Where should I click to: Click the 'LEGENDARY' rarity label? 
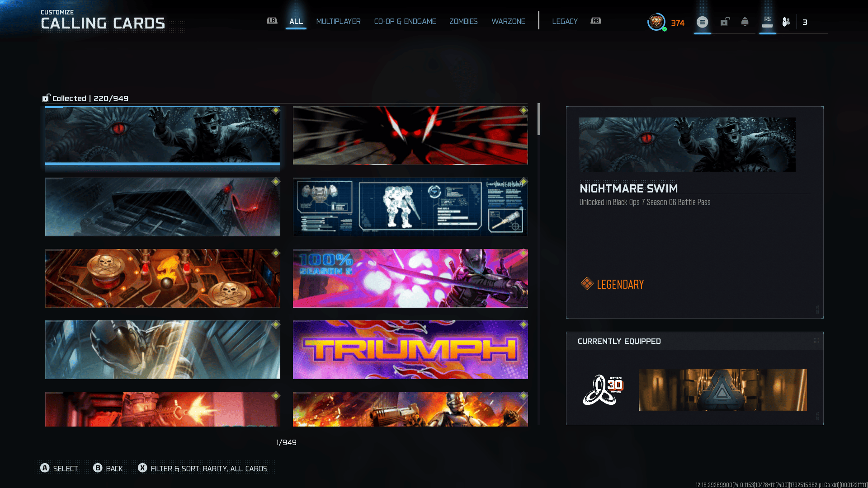(x=620, y=284)
